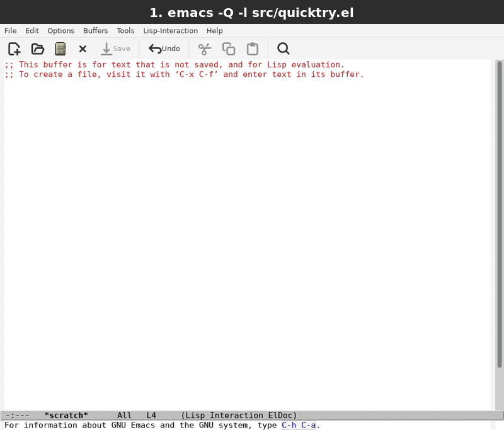The image size is (504, 430).
Task: Open the Dired directory cabinet icon
Action: pyautogui.click(x=60, y=49)
